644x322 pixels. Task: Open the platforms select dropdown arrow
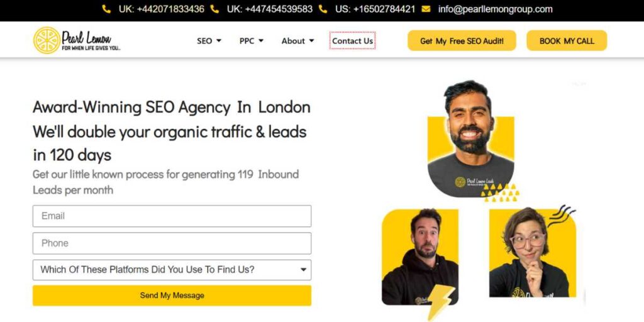coord(303,270)
